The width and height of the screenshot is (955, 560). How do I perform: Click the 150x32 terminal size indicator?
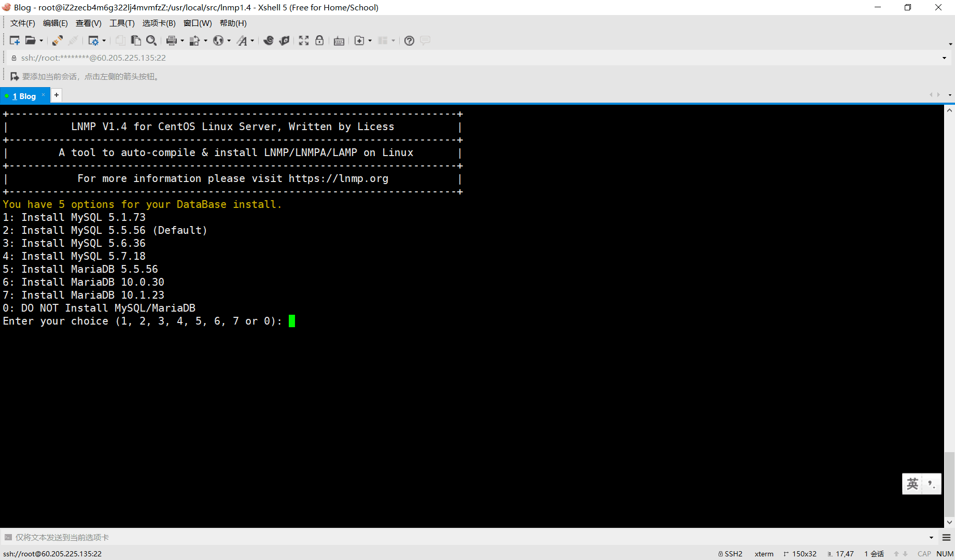point(800,554)
